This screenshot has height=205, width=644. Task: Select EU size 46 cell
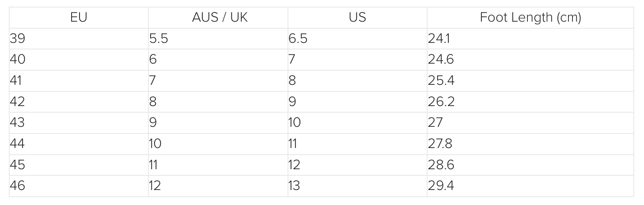coord(18,186)
